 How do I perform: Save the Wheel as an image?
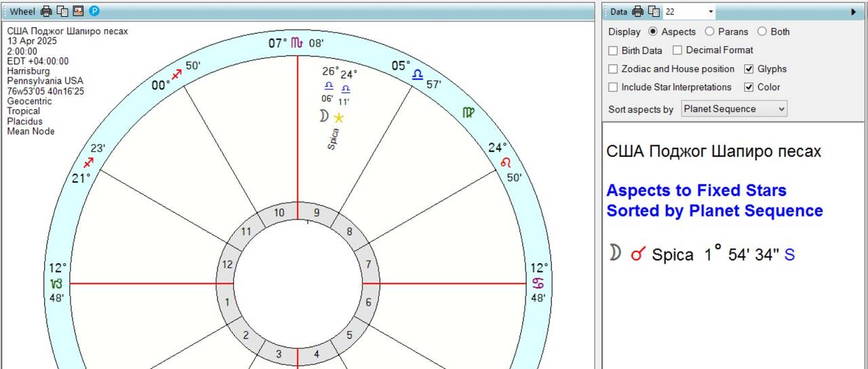pyautogui.click(x=78, y=11)
